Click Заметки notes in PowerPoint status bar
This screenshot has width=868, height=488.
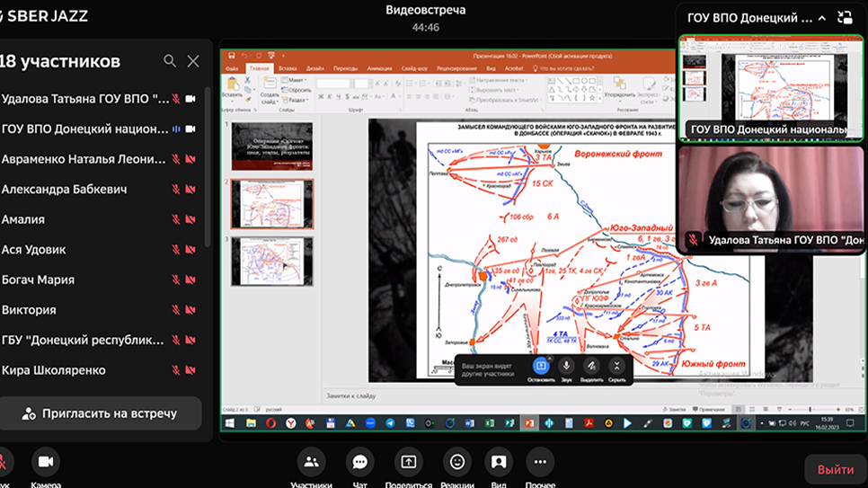(x=674, y=409)
